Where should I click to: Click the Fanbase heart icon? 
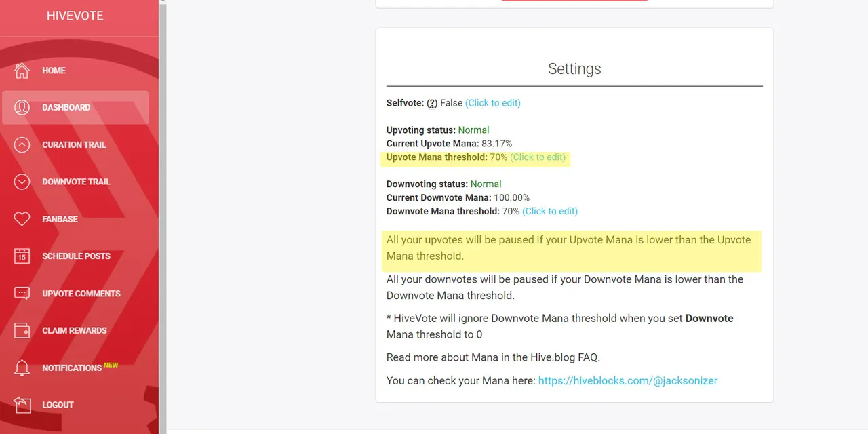pos(22,219)
